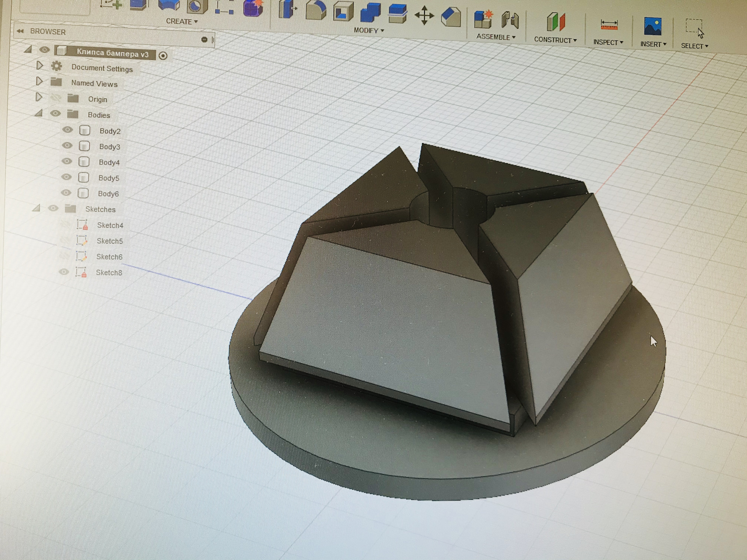Select the Press Pull tool
This screenshot has height=560, width=747.
pos(288,9)
